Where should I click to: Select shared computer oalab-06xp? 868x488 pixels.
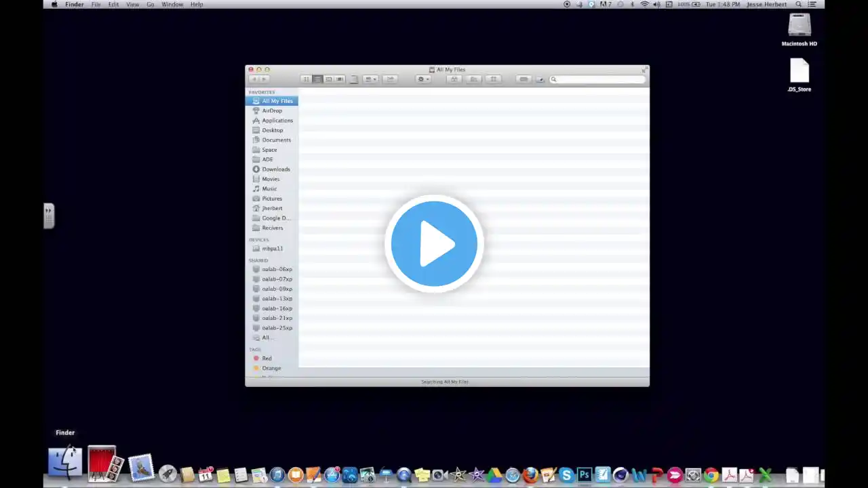tap(272, 269)
